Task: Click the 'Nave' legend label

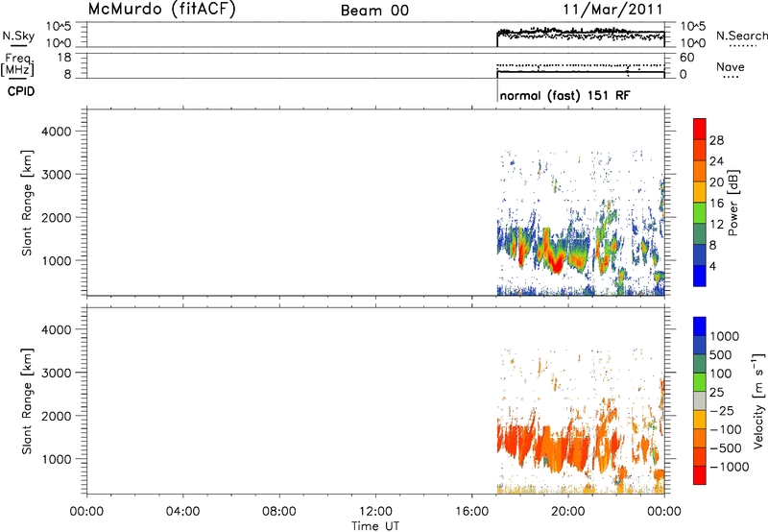Action: (x=731, y=66)
